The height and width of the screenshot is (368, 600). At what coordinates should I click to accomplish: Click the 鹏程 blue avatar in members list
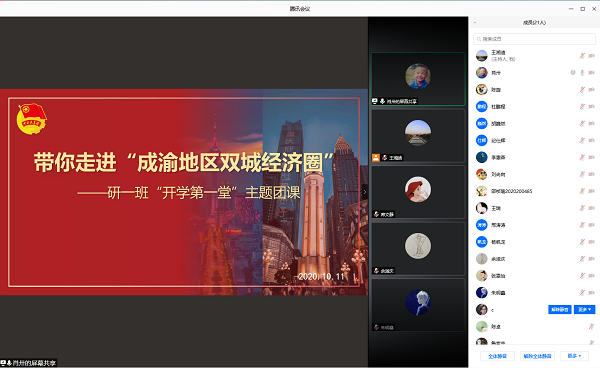[482, 106]
